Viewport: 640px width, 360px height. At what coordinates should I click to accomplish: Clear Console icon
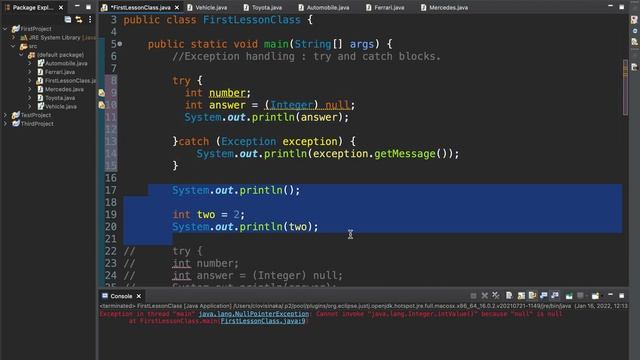pyautogui.click(x=509, y=296)
